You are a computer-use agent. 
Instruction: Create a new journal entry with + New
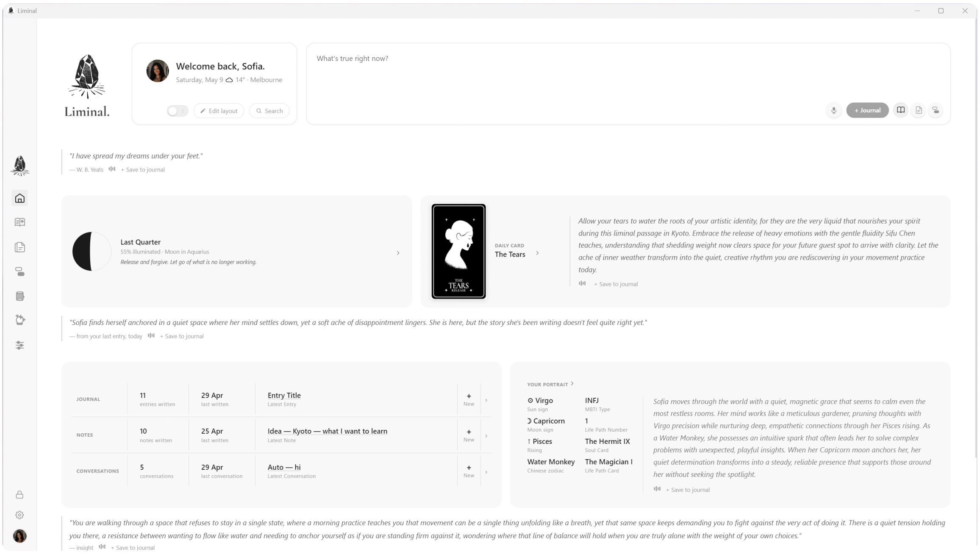469,399
